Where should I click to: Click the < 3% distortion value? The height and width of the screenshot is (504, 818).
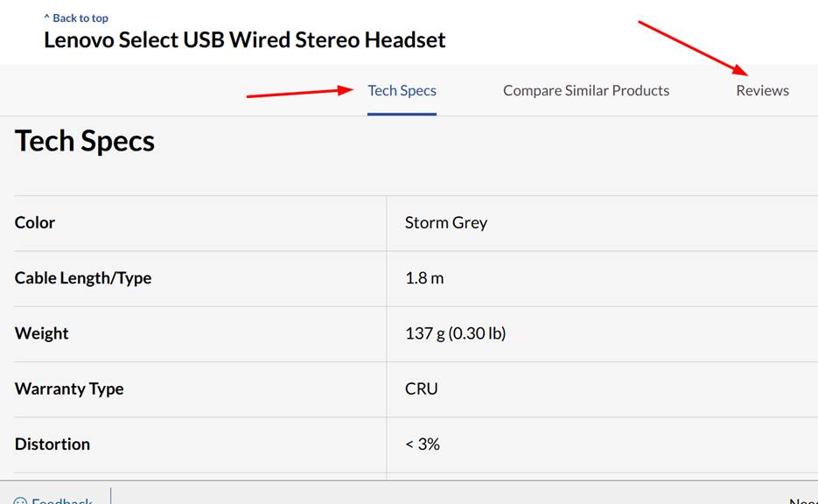[x=422, y=444]
